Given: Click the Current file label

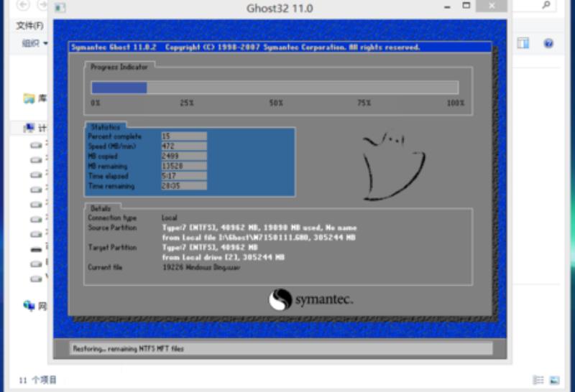Looking at the screenshot, I should coord(105,267).
